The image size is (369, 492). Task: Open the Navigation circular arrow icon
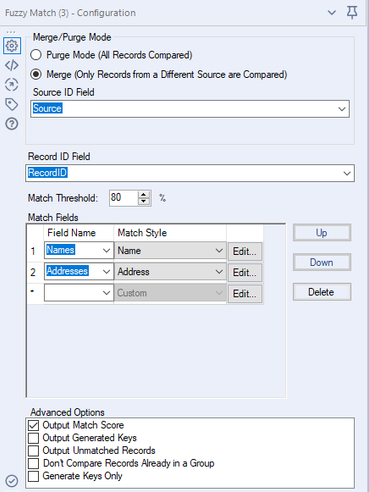12,85
